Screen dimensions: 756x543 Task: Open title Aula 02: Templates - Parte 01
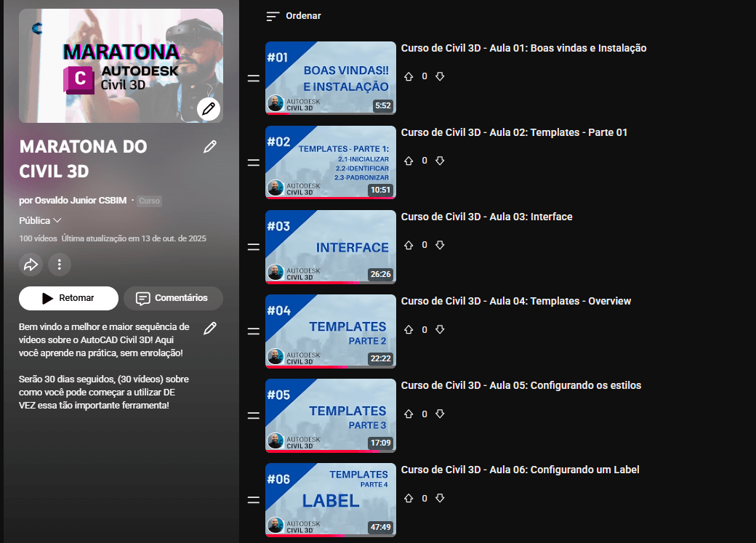coord(514,132)
